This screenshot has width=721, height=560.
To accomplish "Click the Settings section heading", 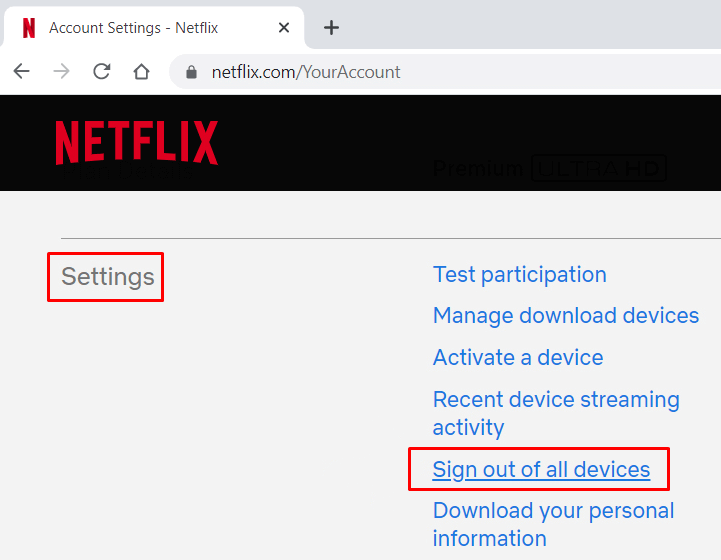I will coord(107,276).
